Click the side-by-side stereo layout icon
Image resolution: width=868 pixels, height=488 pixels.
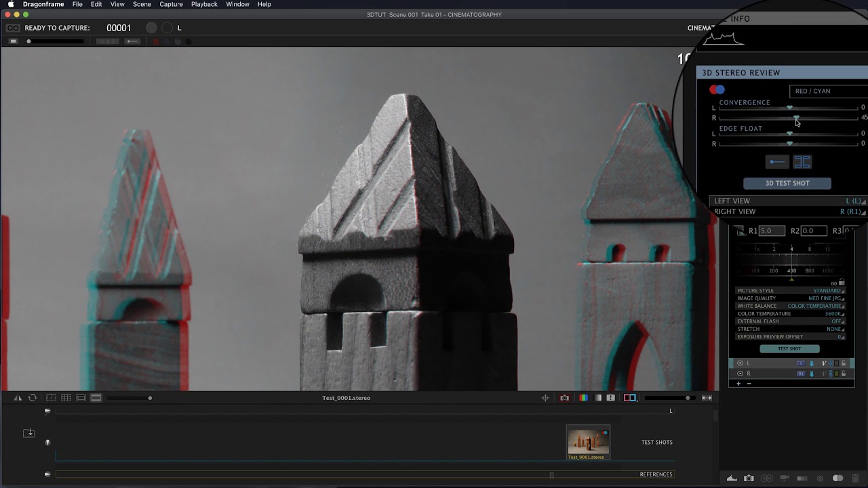point(802,162)
